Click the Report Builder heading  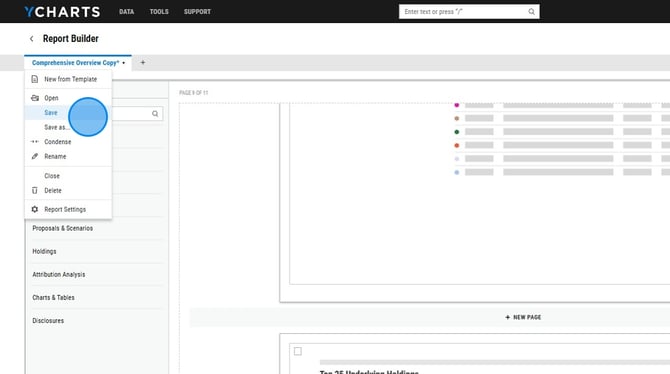pyautogui.click(x=71, y=38)
